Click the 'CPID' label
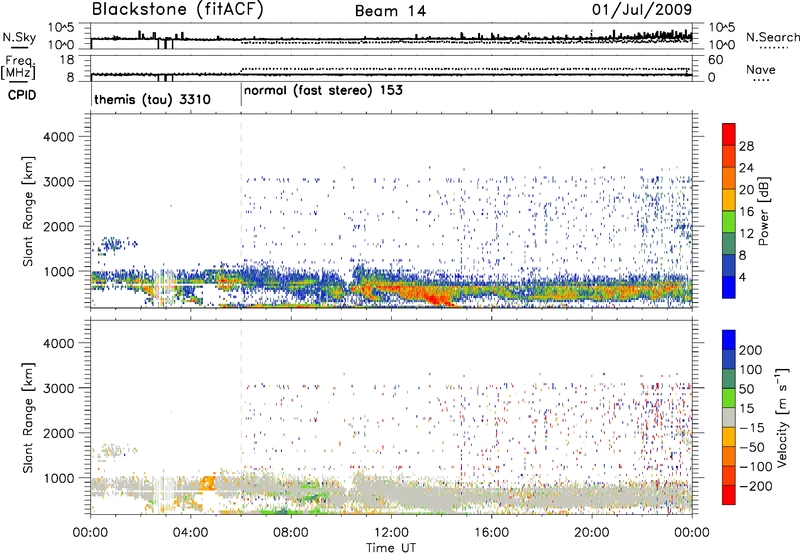 (22, 95)
